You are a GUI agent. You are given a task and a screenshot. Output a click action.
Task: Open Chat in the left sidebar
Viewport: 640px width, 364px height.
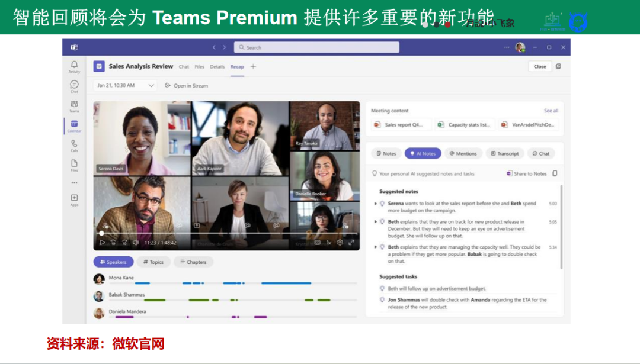point(74,86)
